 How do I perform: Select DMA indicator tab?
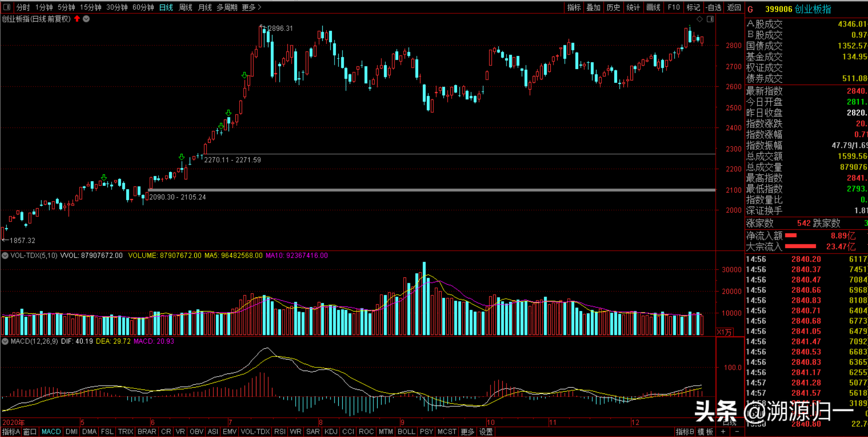pos(90,432)
